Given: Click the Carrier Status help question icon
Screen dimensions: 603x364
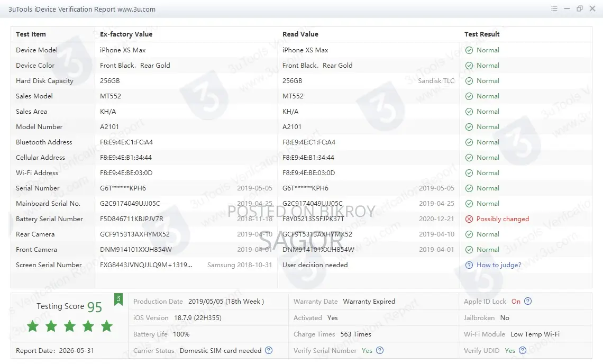Looking at the screenshot, I should (269, 350).
